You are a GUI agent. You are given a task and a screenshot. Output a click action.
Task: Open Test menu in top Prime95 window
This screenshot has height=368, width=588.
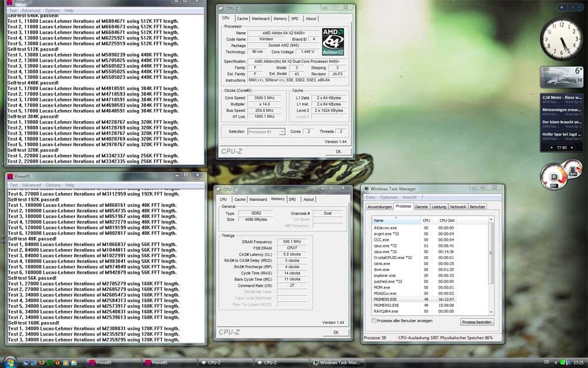point(13,11)
